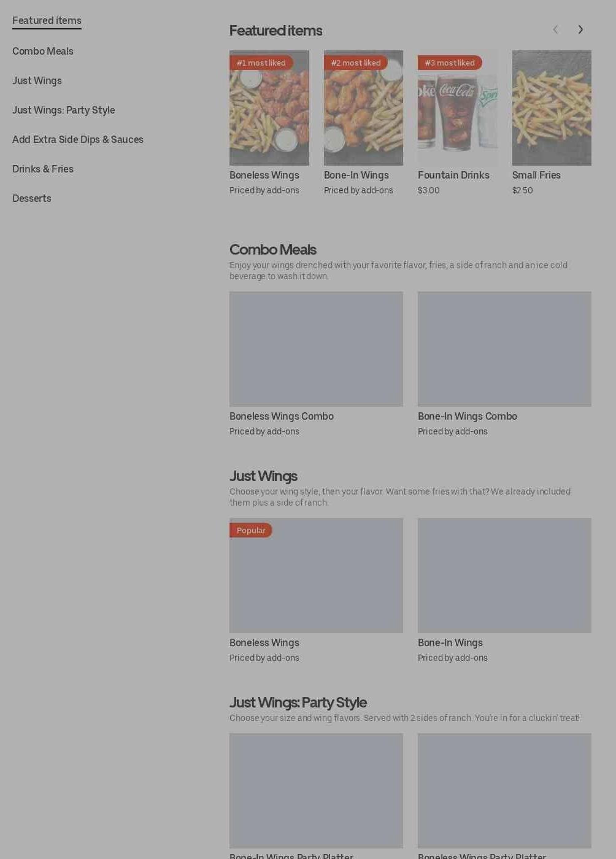The width and height of the screenshot is (616, 859).
Task: Open the #2 most liked Bone-In Wings photo
Action: (x=363, y=108)
